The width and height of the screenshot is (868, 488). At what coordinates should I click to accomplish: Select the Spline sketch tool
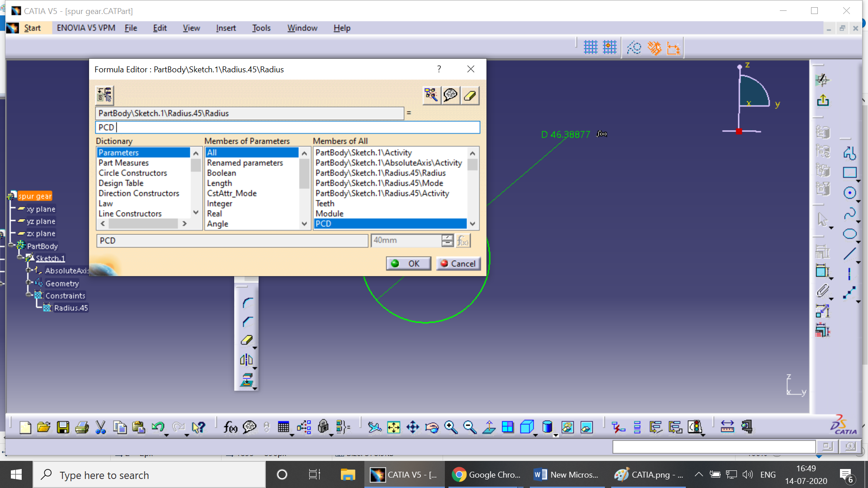click(x=849, y=213)
